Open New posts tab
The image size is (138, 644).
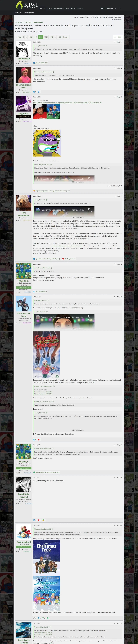click(x=18, y=12)
